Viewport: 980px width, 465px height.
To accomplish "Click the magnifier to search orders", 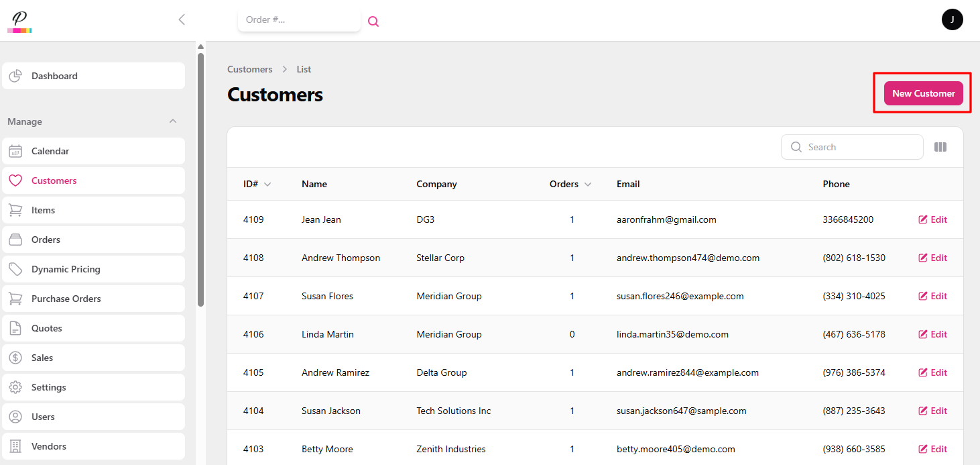I will 373,21.
